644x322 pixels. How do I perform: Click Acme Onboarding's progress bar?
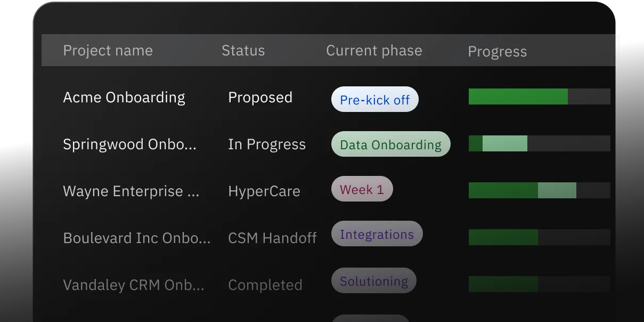(539, 97)
